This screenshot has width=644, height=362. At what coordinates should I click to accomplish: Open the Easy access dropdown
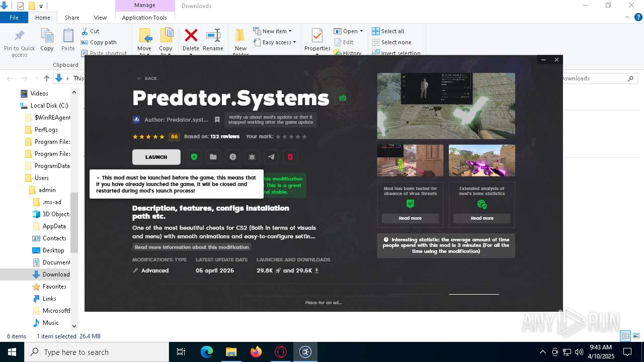(274, 42)
